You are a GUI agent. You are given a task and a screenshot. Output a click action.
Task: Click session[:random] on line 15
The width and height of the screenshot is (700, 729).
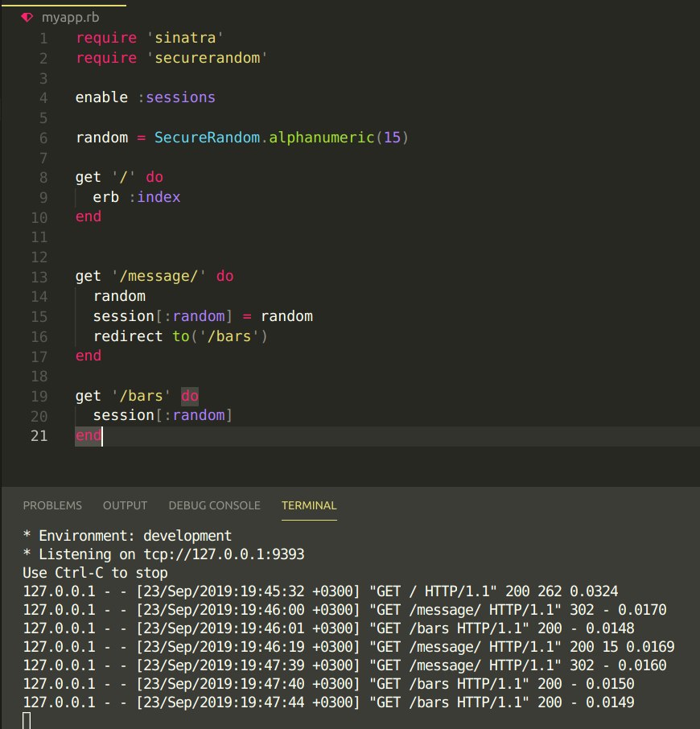[x=163, y=316]
